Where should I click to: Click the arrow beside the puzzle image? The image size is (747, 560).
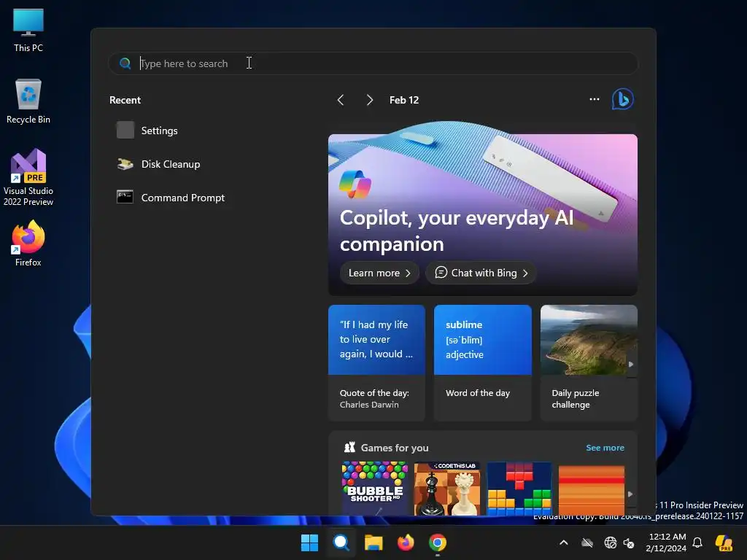click(631, 365)
